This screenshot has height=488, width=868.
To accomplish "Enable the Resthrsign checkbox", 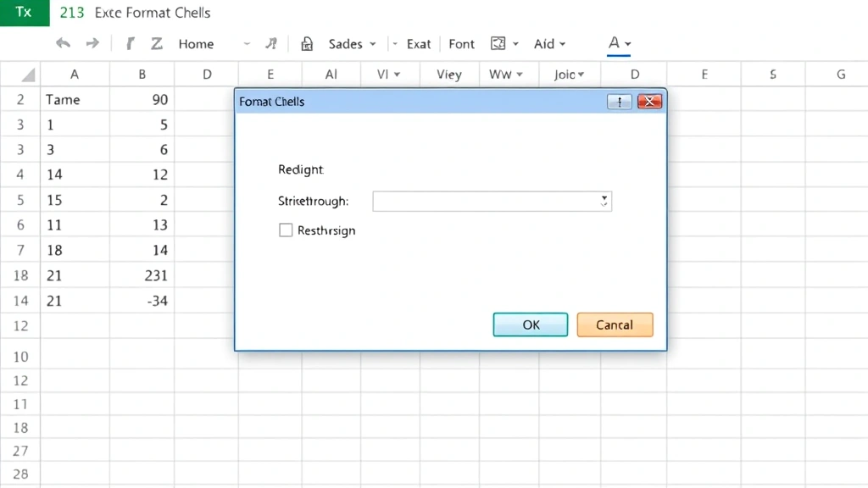I will point(286,230).
